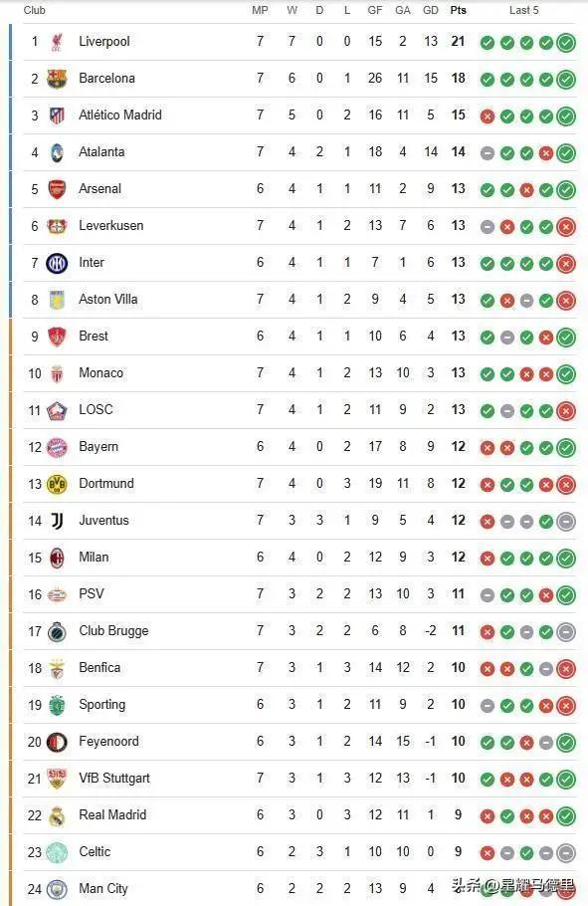Screen dimensions: 588x906
Task: Select the Celtic table row name
Action: tap(95, 851)
